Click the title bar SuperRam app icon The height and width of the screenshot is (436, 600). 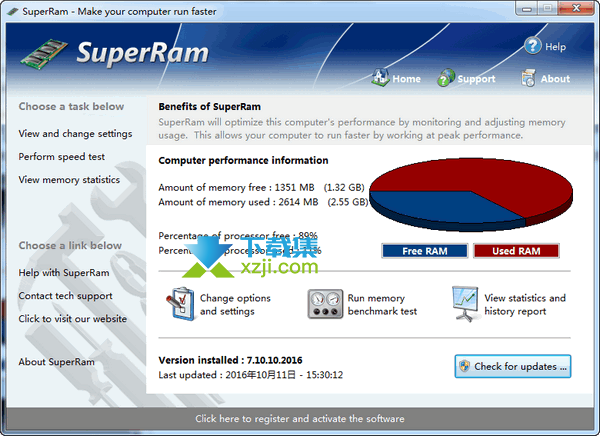click(x=13, y=11)
